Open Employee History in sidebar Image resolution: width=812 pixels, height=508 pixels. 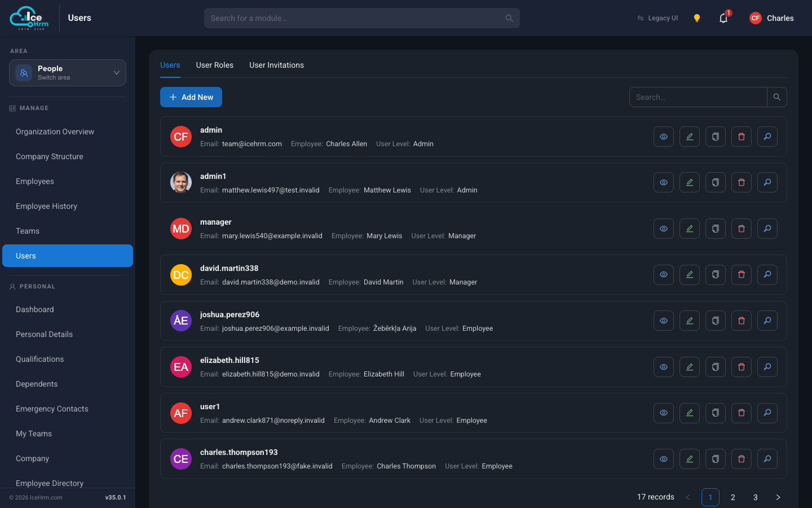click(68, 206)
